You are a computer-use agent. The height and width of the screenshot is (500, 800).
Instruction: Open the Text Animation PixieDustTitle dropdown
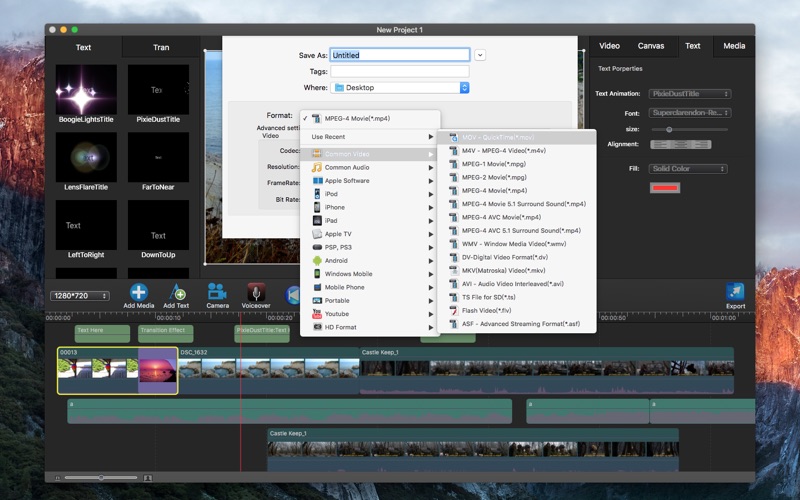(x=690, y=94)
